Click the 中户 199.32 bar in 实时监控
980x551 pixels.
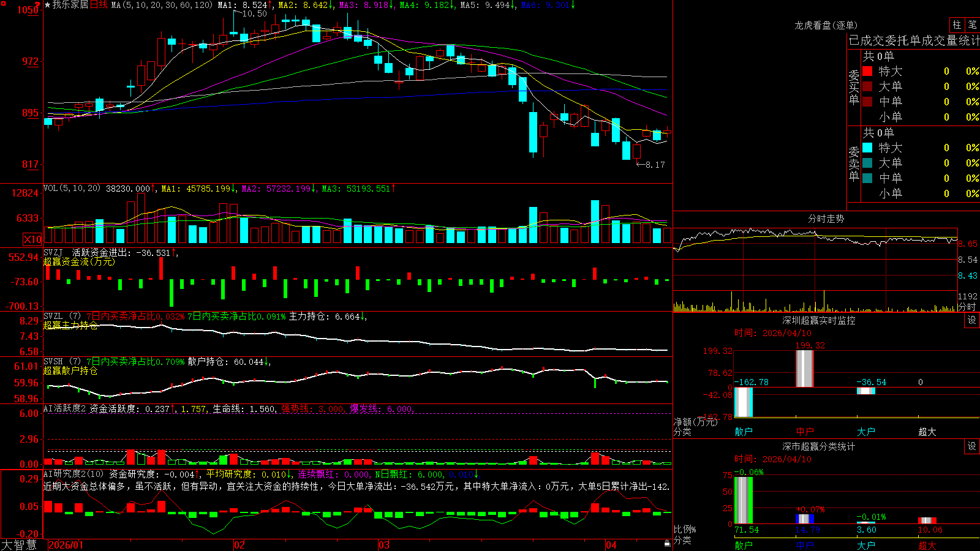coord(805,369)
